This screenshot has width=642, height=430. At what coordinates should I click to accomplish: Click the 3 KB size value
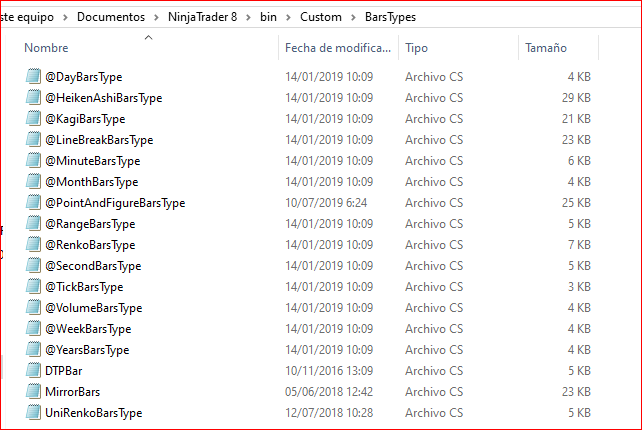[x=579, y=287]
